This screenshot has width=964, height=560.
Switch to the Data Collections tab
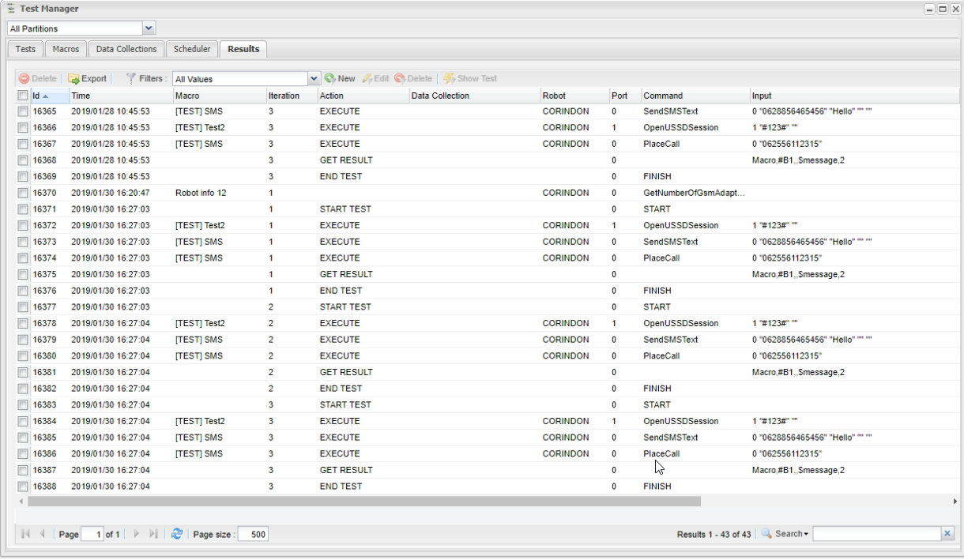click(x=127, y=49)
